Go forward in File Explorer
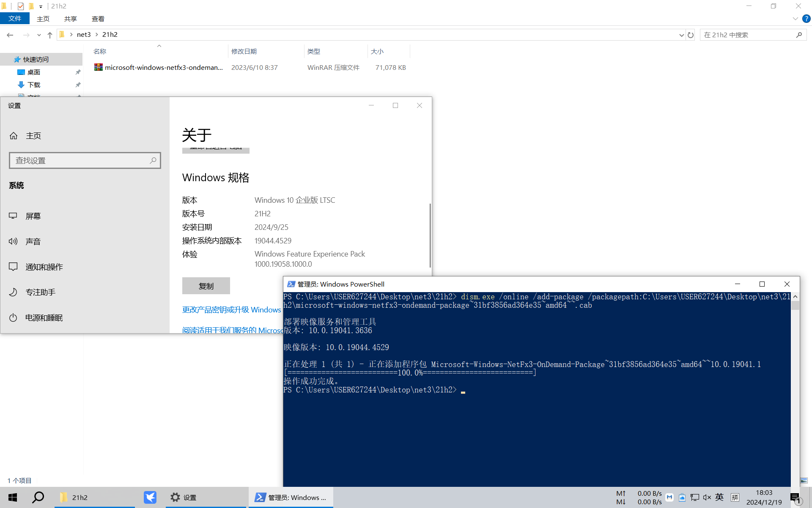The image size is (812, 508). (26, 35)
